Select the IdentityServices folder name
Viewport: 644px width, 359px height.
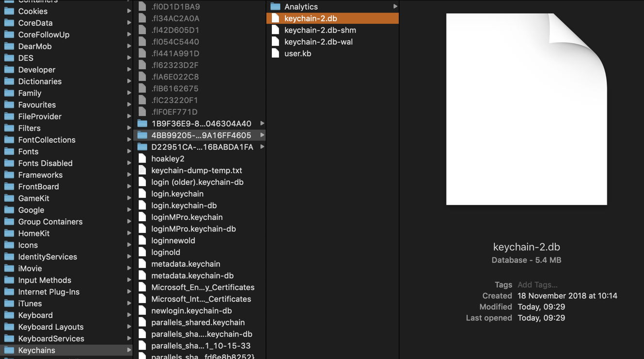(x=47, y=257)
